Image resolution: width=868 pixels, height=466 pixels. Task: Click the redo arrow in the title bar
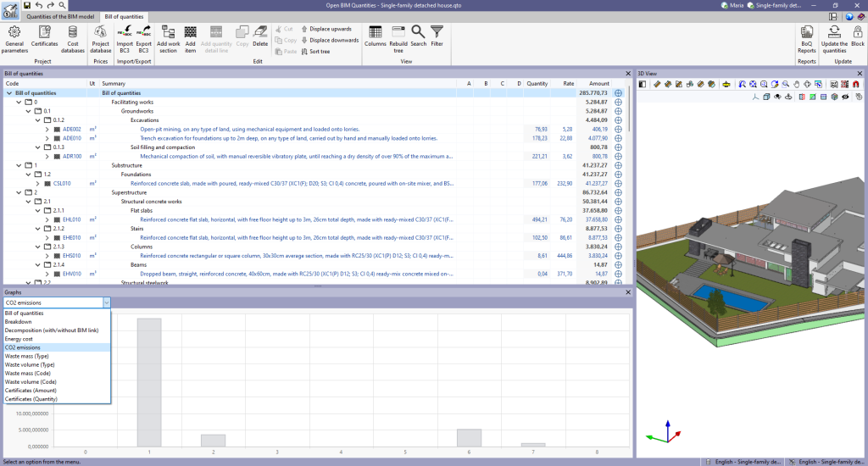pos(50,5)
